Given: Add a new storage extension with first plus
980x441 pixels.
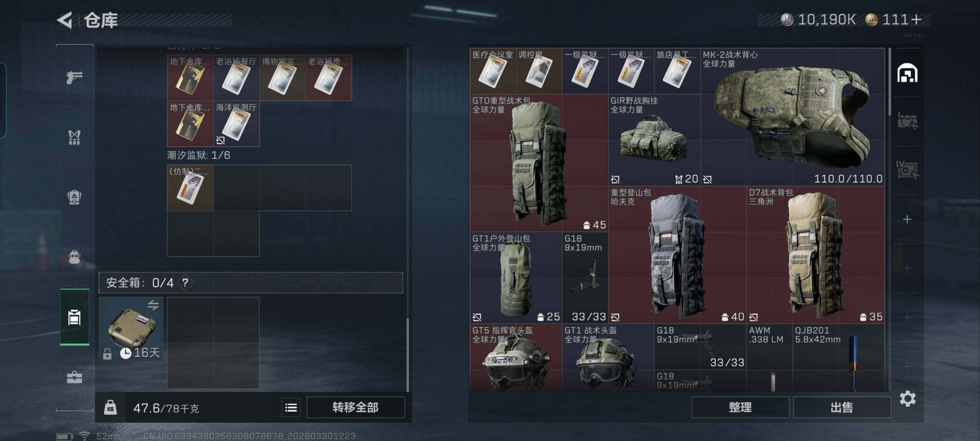Looking at the screenshot, I should [x=907, y=219].
